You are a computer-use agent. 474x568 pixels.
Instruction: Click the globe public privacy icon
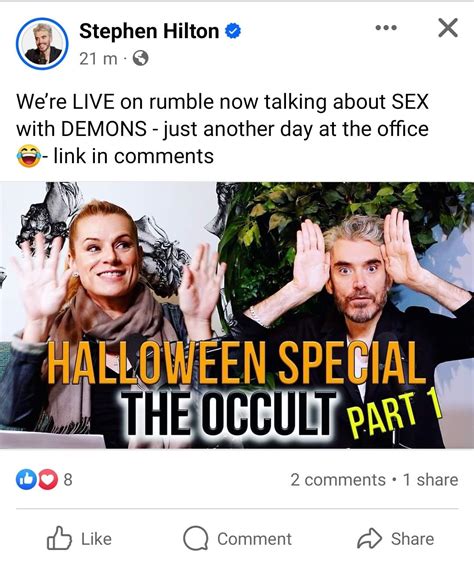coord(140,58)
